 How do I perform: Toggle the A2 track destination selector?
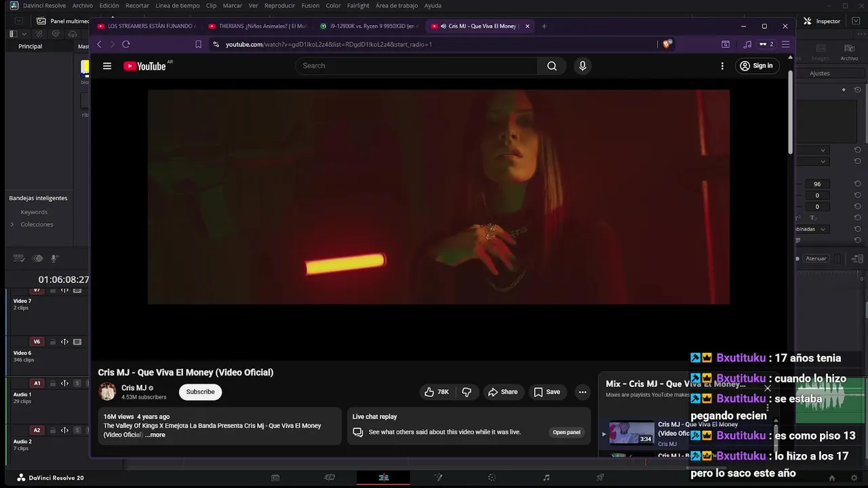click(x=37, y=430)
